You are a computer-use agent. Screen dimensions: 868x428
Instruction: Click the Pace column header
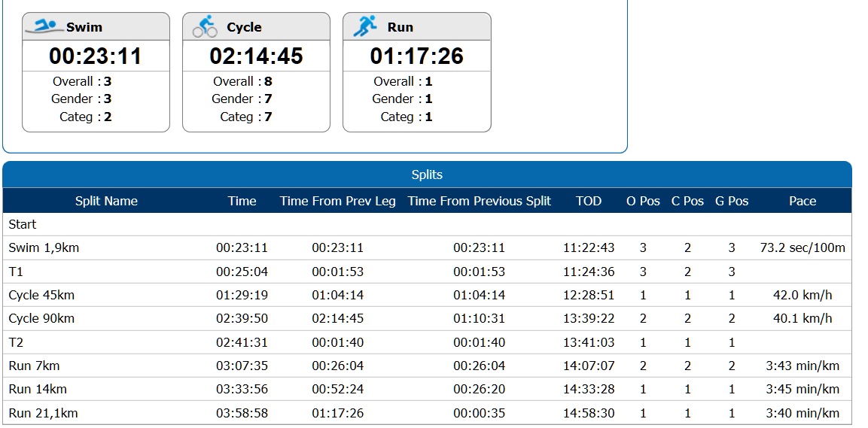click(803, 201)
